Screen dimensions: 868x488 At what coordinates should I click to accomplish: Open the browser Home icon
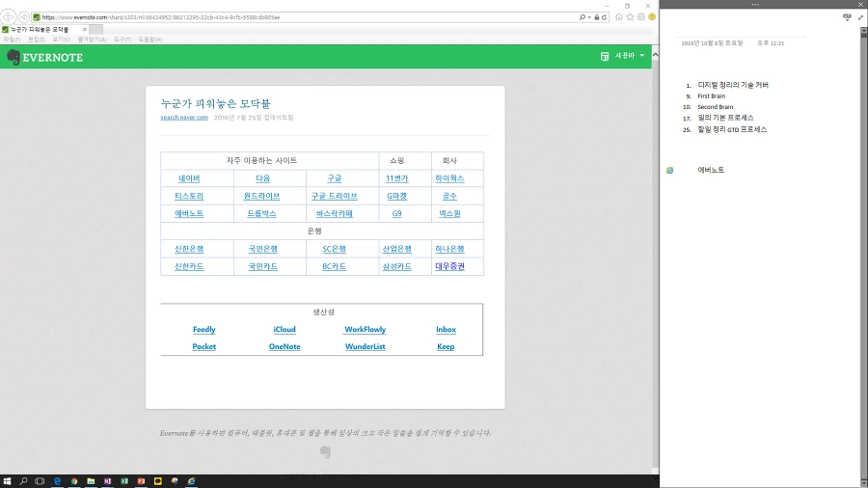[x=619, y=17]
